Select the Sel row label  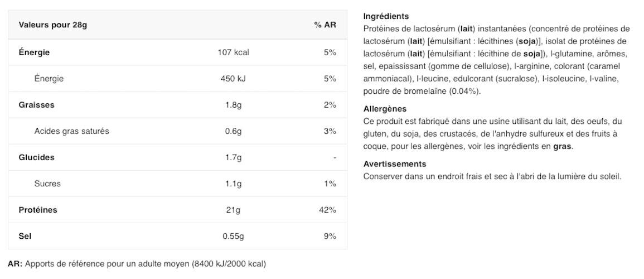click(25, 236)
